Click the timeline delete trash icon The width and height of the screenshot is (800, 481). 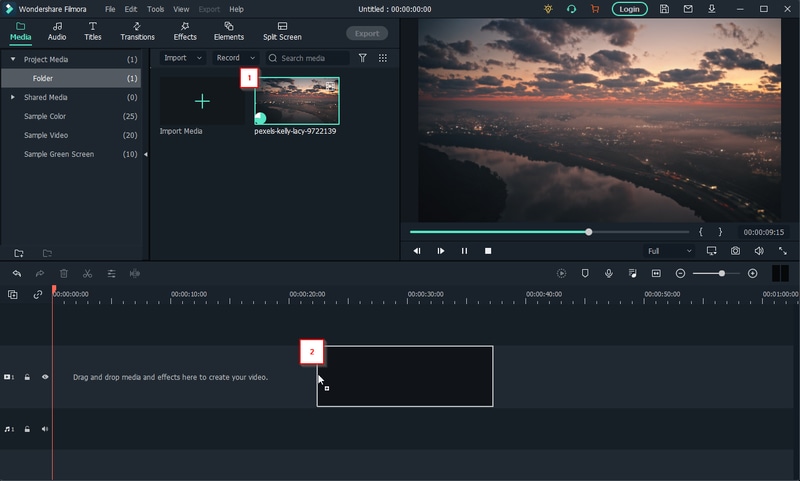tap(64, 274)
